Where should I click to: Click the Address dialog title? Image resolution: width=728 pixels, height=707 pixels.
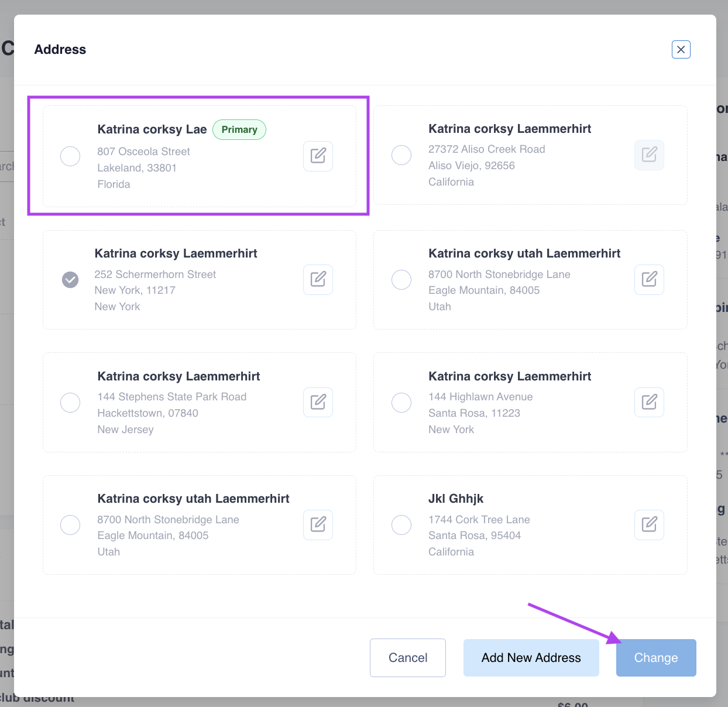(x=60, y=50)
